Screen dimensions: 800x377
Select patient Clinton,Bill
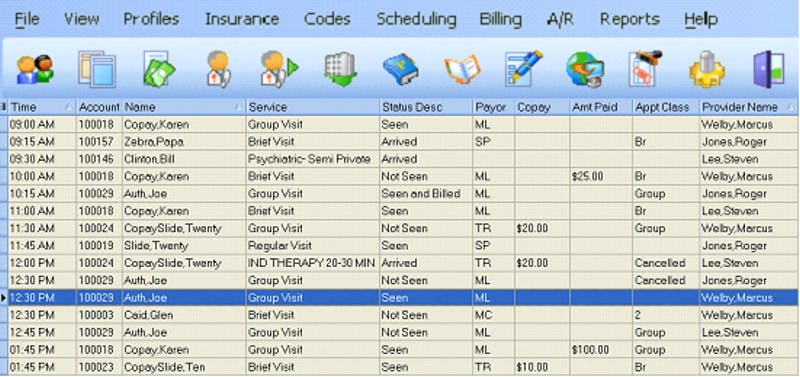[184, 159]
